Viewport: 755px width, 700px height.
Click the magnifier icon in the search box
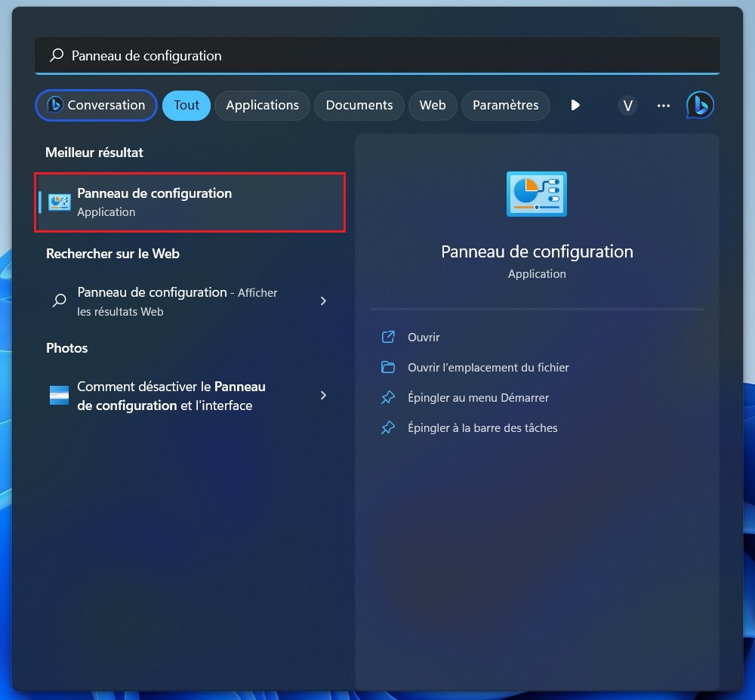[x=56, y=56]
